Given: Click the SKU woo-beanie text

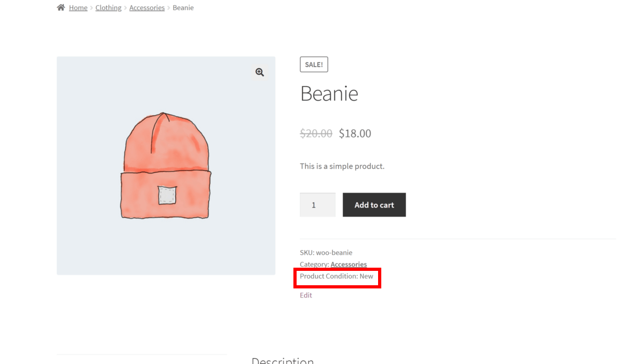Looking at the screenshot, I should point(326,252).
